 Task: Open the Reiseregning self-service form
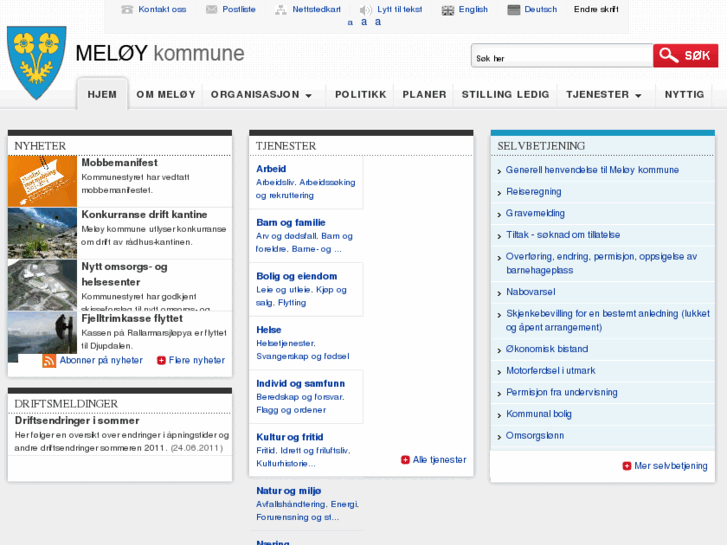tap(533, 192)
